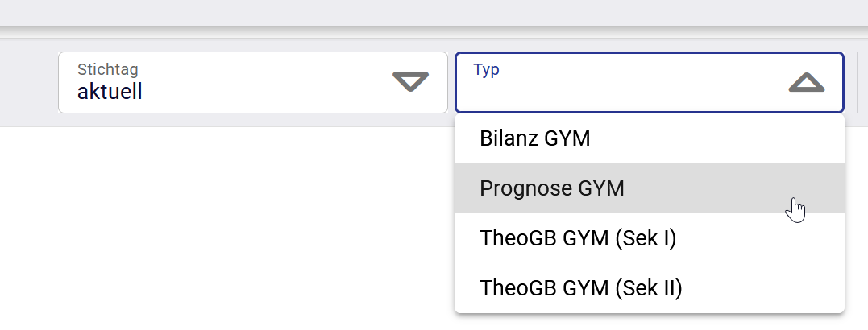Pick TheoGB GYM (Sek I) entry
The height and width of the screenshot is (330, 868).
578,238
